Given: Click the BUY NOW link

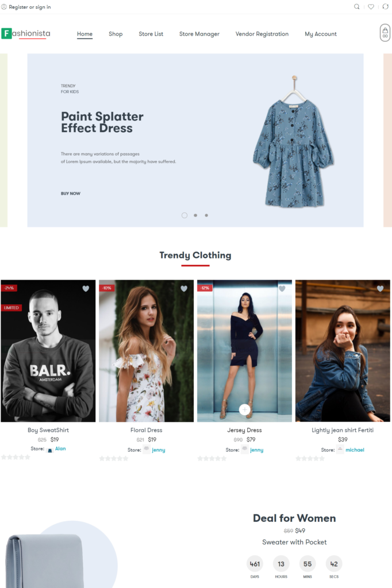Looking at the screenshot, I should click(71, 194).
